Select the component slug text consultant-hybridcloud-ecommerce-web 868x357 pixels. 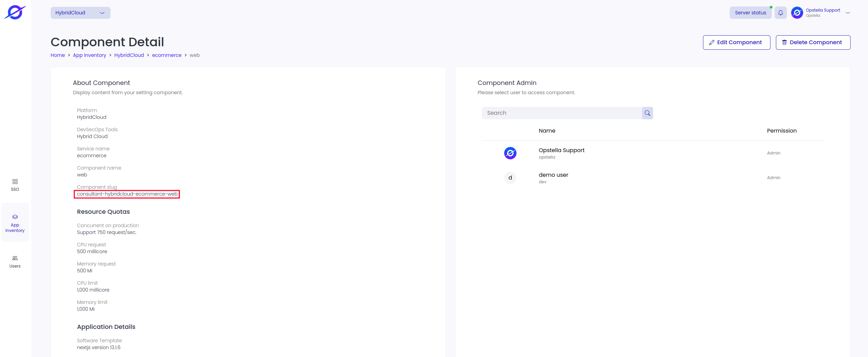click(127, 194)
